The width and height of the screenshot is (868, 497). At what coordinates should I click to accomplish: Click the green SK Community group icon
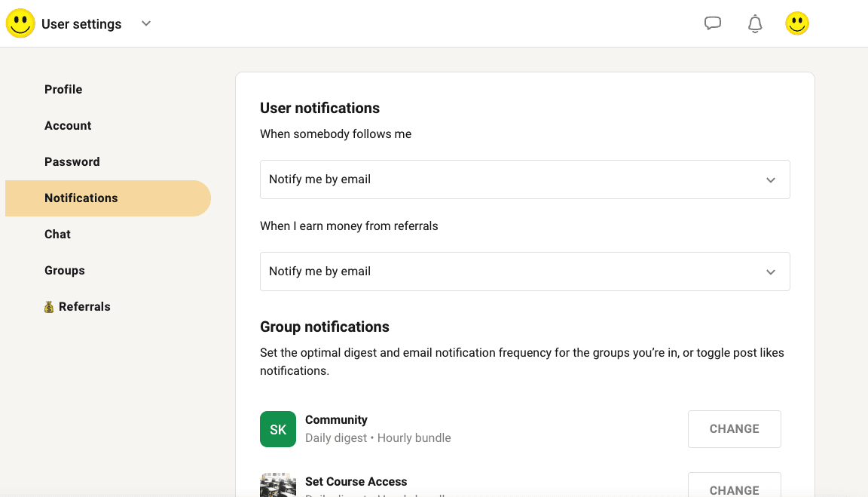pos(278,429)
